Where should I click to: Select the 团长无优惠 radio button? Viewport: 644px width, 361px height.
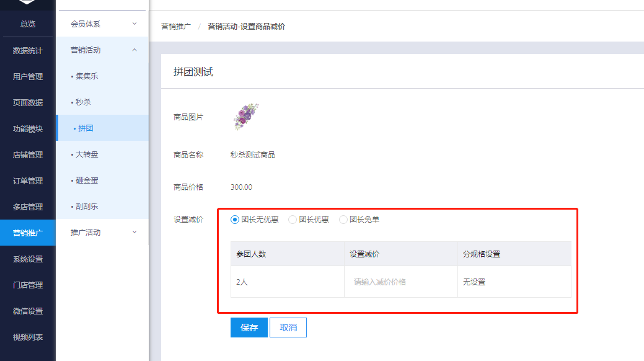point(235,220)
